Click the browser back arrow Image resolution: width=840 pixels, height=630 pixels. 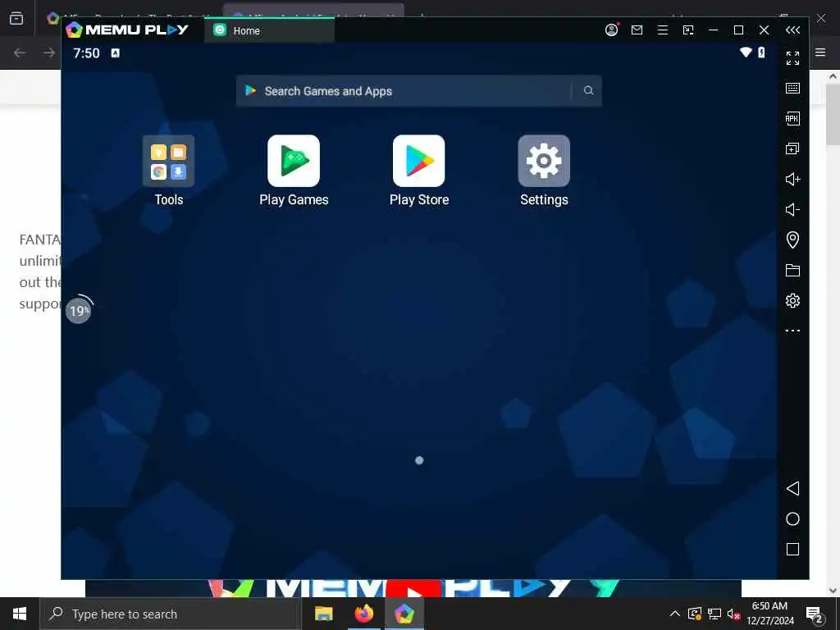[x=20, y=52]
